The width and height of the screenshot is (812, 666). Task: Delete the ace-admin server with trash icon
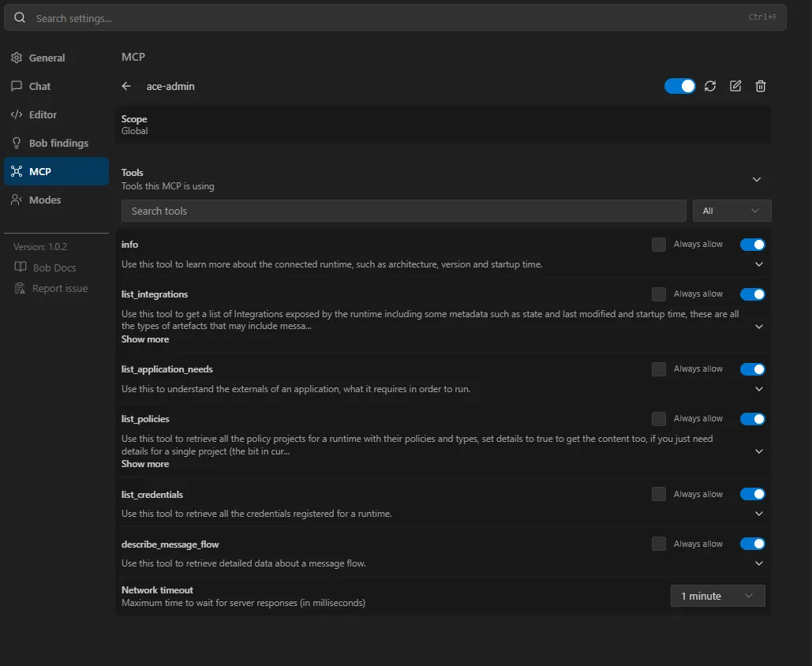(x=760, y=87)
